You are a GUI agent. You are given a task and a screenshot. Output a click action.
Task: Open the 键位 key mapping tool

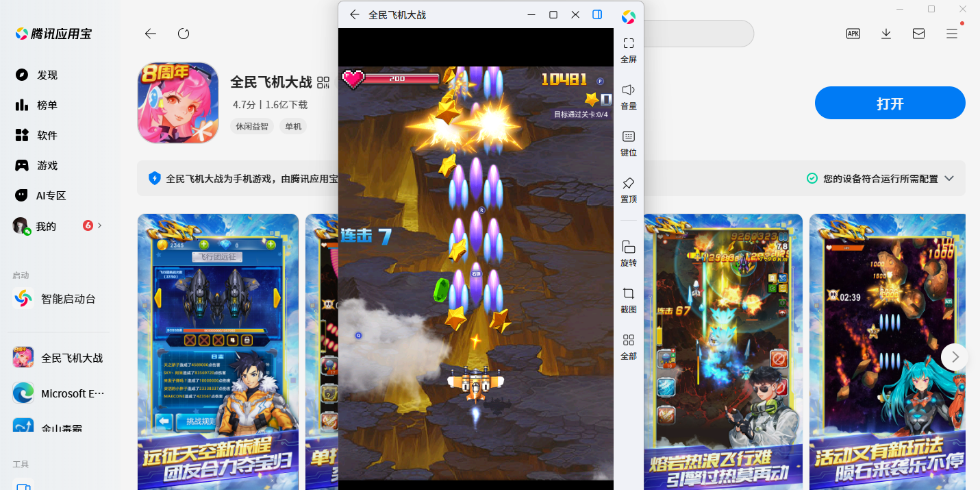[x=629, y=143]
